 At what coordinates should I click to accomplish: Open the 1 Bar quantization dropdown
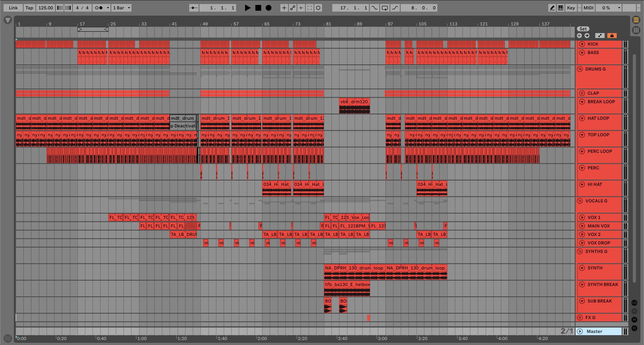click(x=121, y=8)
